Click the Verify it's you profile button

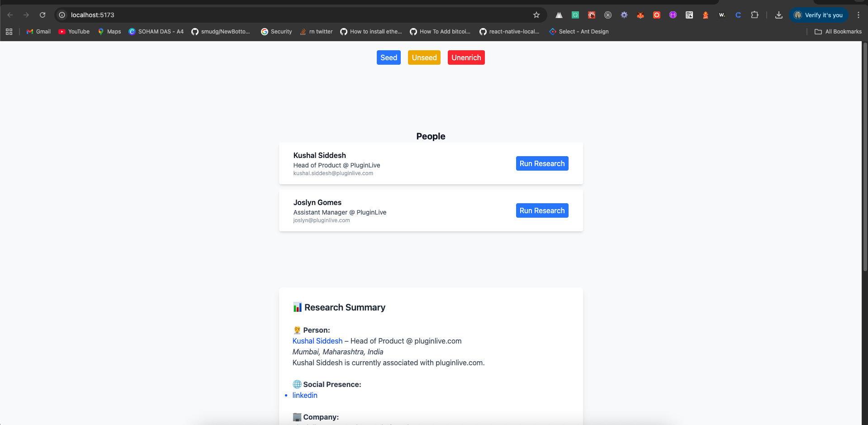coord(819,15)
